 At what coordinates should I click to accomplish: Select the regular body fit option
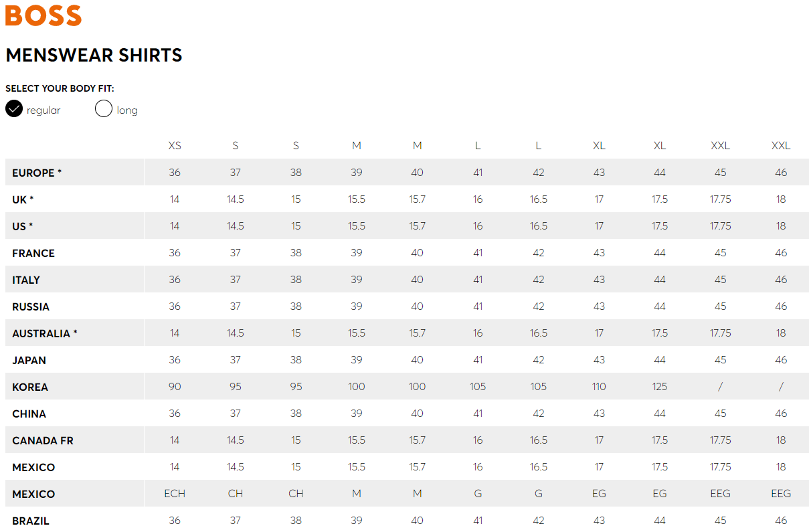(33, 109)
